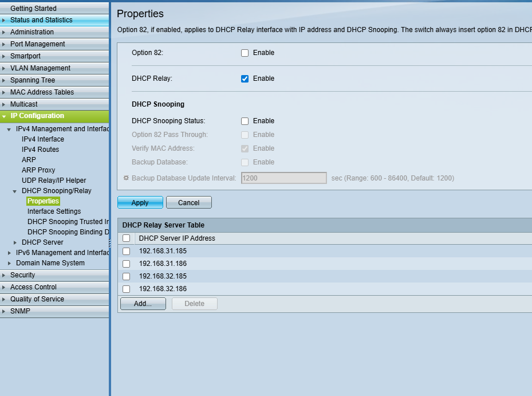The width and height of the screenshot is (532, 396).
Task: Collapse the IP Configuration section
Action: 37,116
